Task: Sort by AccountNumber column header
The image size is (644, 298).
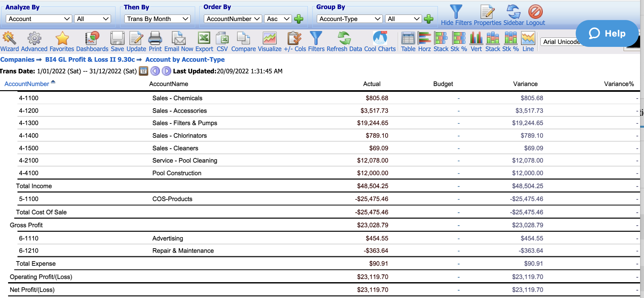Action: [27, 84]
